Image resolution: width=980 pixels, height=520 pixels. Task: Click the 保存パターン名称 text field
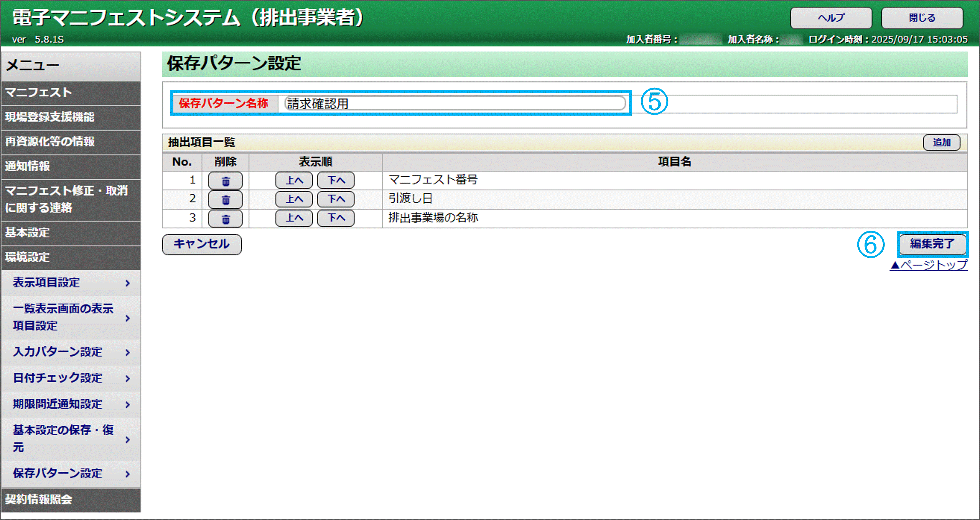455,103
